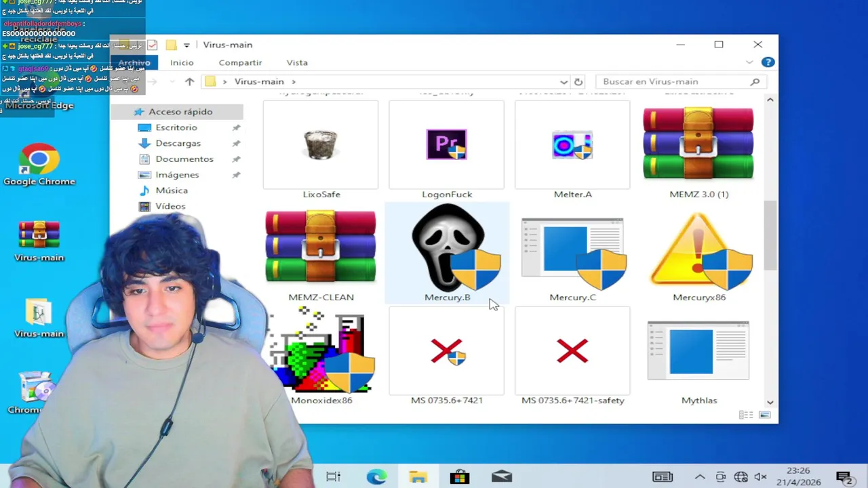This screenshot has width=868, height=488.
Task: Switch to large icons view layout
Action: tap(765, 415)
